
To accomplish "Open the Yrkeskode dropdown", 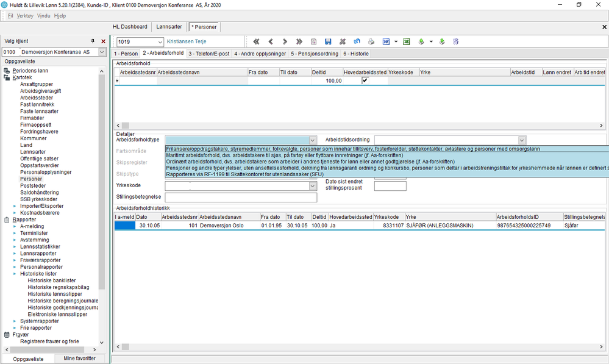I will click(313, 186).
